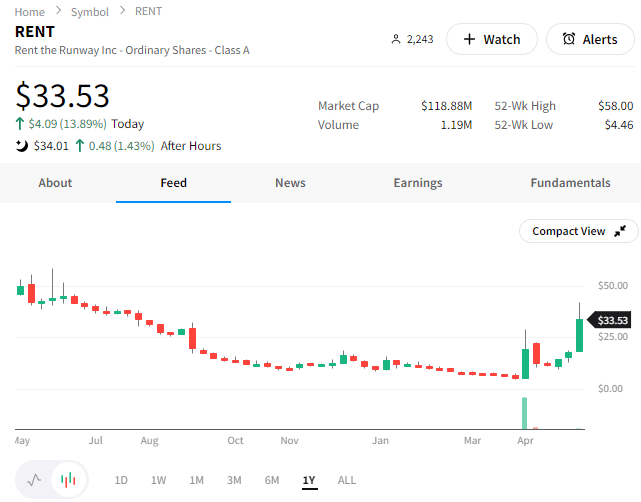Show ALL time chart range
641x502 pixels.
pyautogui.click(x=347, y=480)
